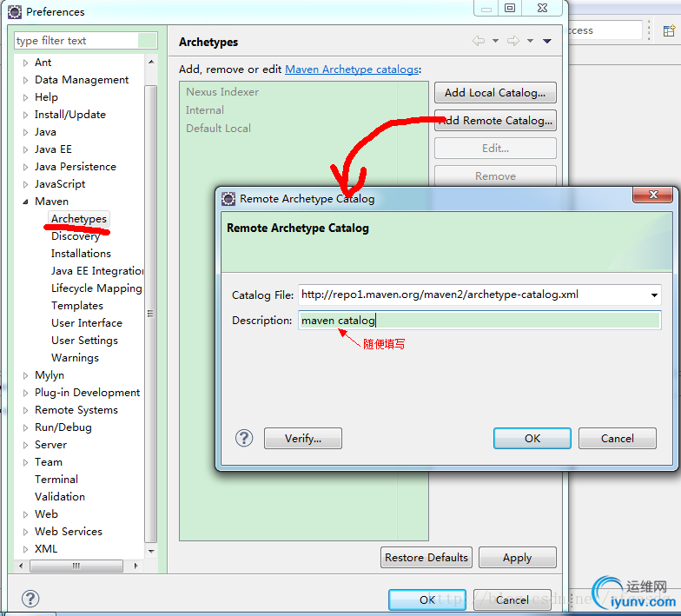Expand the Remote Systems node

point(26,410)
